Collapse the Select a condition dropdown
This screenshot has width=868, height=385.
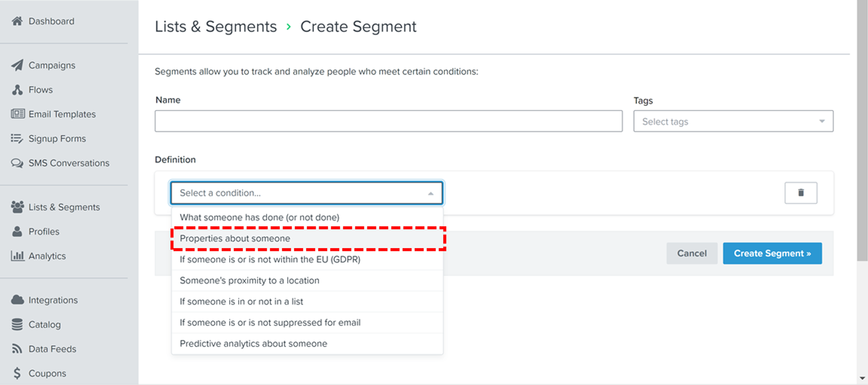point(431,193)
